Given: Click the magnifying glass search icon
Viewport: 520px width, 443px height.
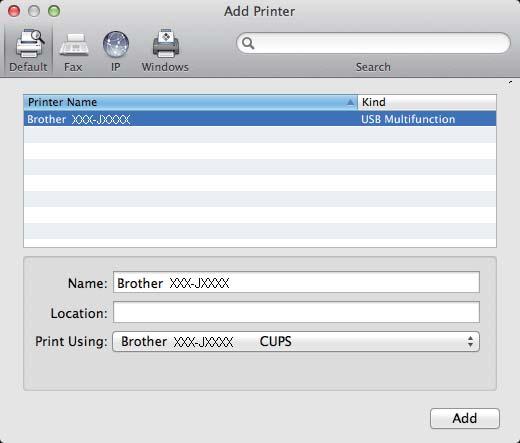Looking at the screenshot, I should [248, 43].
